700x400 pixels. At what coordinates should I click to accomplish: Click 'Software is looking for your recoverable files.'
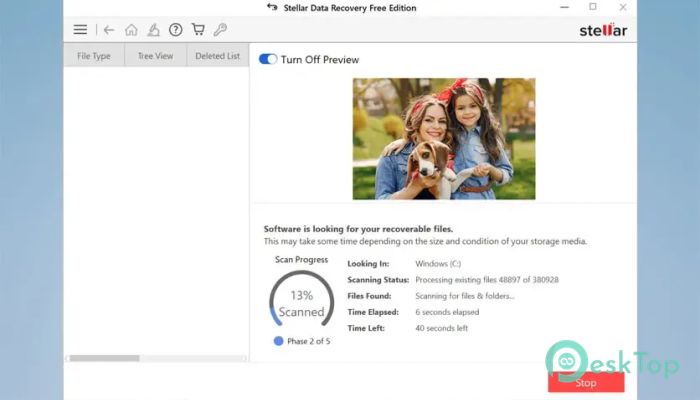point(358,229)
